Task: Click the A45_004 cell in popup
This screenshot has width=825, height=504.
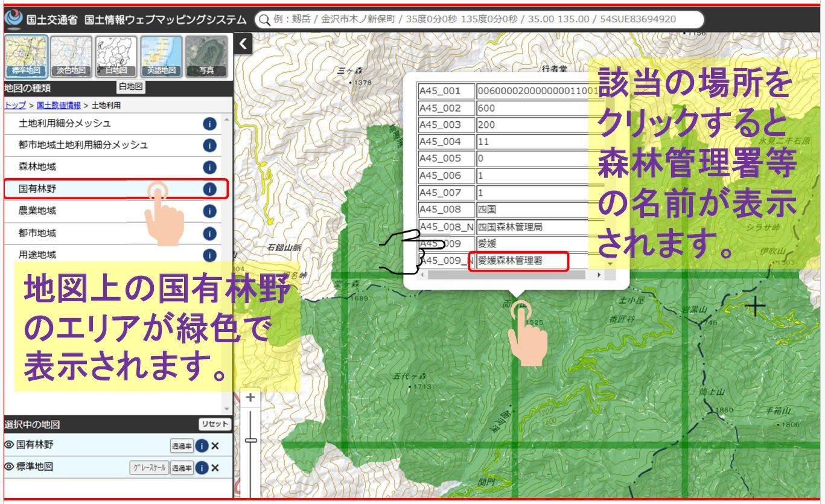Action: pos(447,142)
